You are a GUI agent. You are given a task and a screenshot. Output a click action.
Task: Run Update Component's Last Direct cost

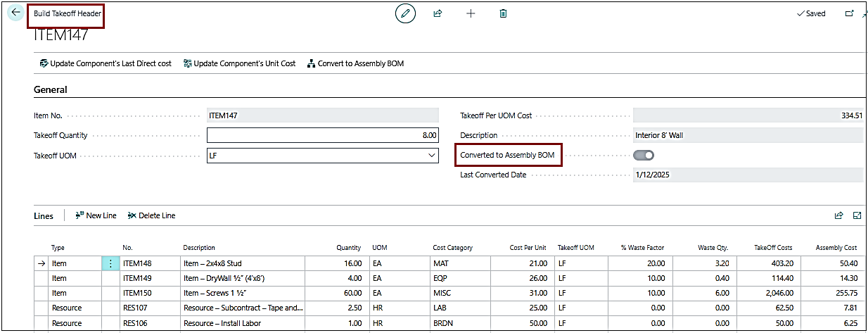coord(106,63)
